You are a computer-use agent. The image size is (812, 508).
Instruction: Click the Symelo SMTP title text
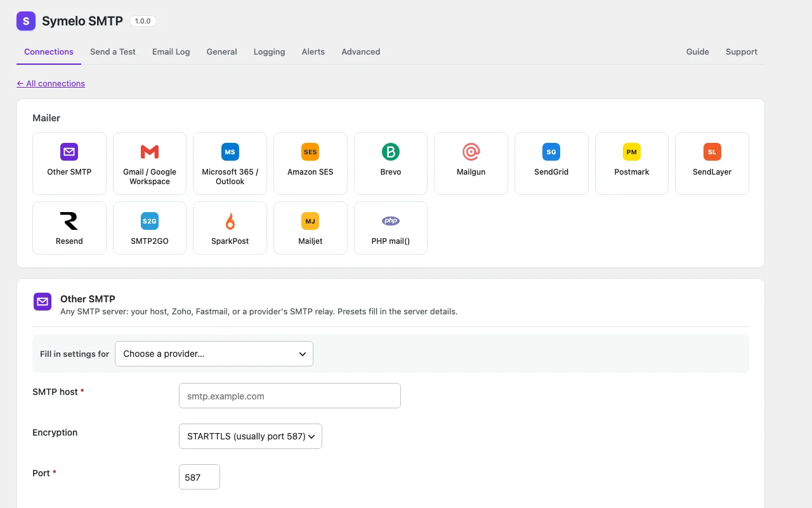(82, 21)
